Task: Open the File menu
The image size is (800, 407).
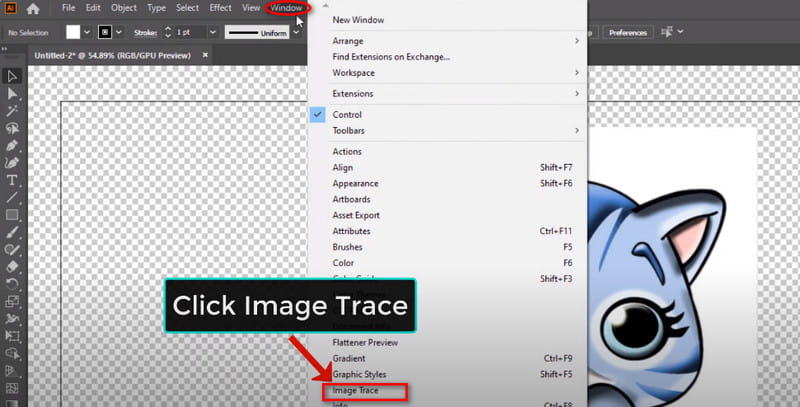Action: tap(68, 8)
